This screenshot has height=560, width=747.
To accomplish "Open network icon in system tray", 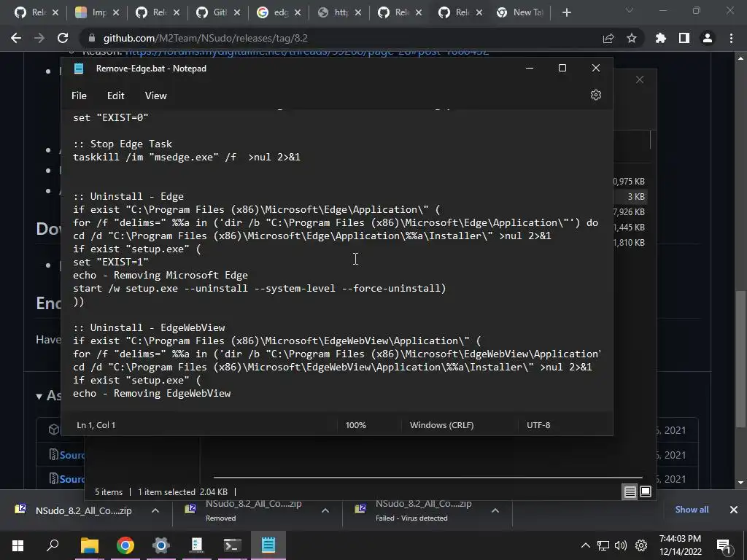I will (x=603, y=545).
